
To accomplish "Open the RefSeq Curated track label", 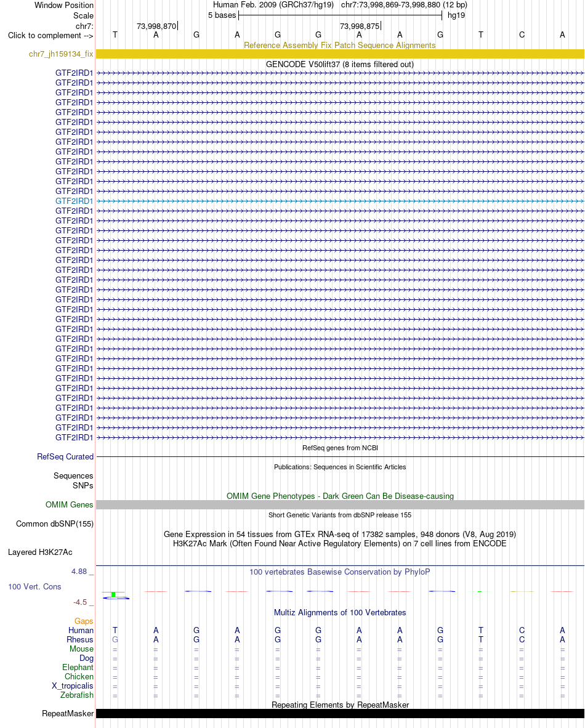I will click(x=65, y=457).
